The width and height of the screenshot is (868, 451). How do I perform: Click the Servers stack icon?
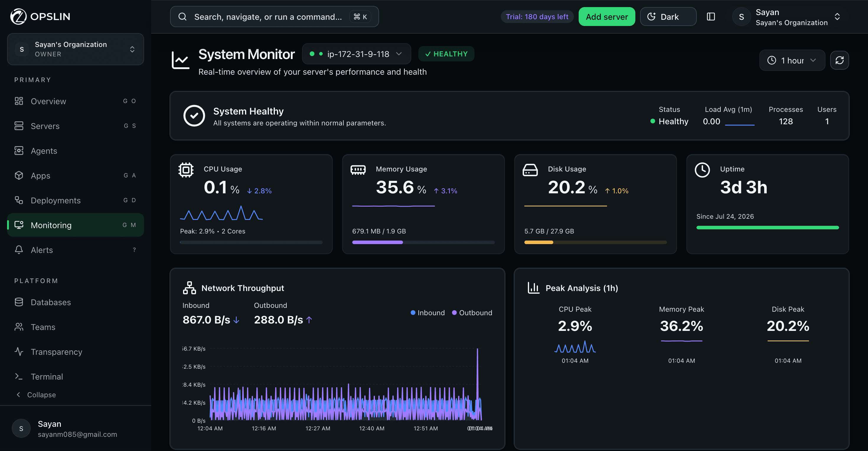pyautogui.click(x=19, y=126)
